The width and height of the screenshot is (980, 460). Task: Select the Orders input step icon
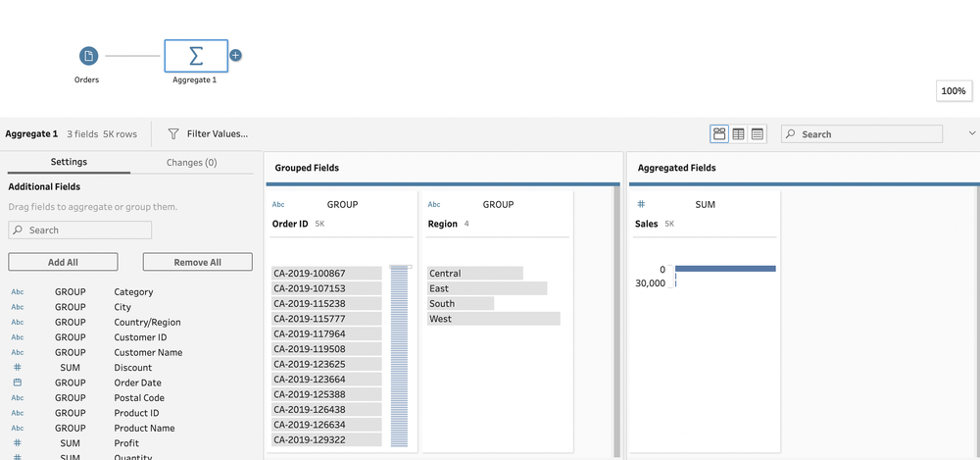pyautogui.click(x=89, y=56)
